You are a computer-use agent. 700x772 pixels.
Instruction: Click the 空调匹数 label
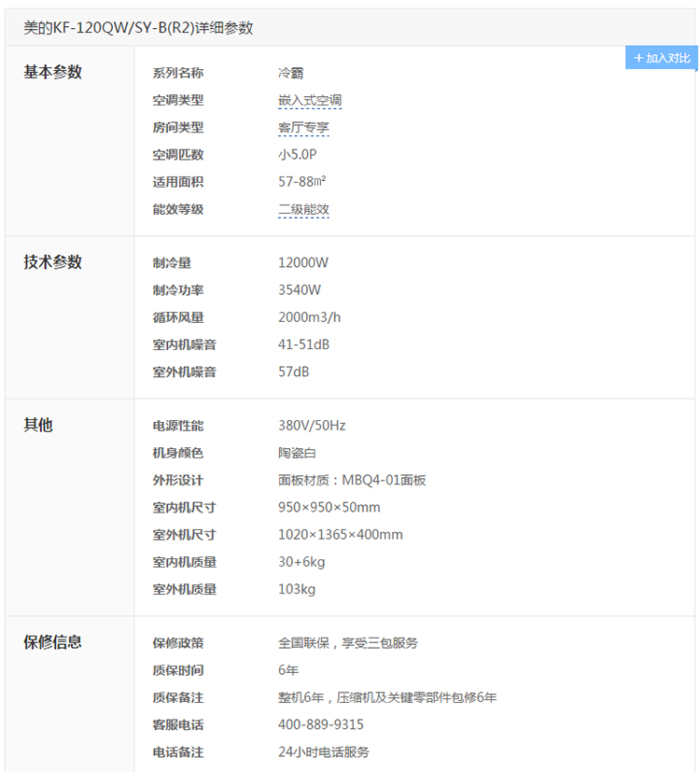177,155
